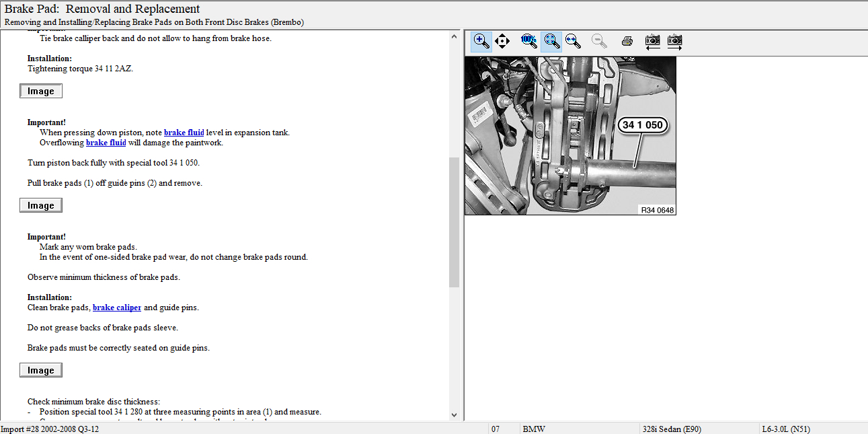Image resolution: width=868 pixels, height=434 pixels.
Task: Click the brake caliper diagram image R34 0648
Action: click(570, 136)
